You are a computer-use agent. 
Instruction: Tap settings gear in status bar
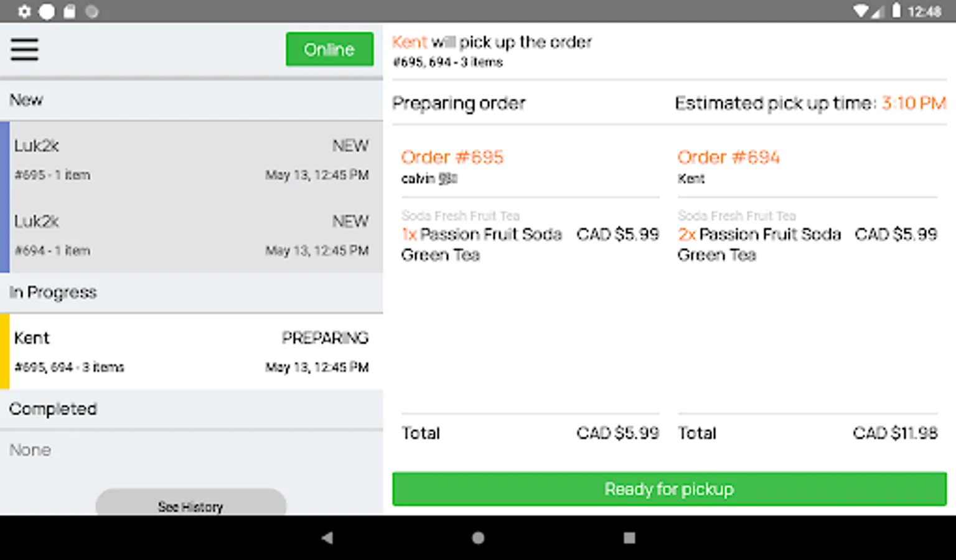[24, 11]
